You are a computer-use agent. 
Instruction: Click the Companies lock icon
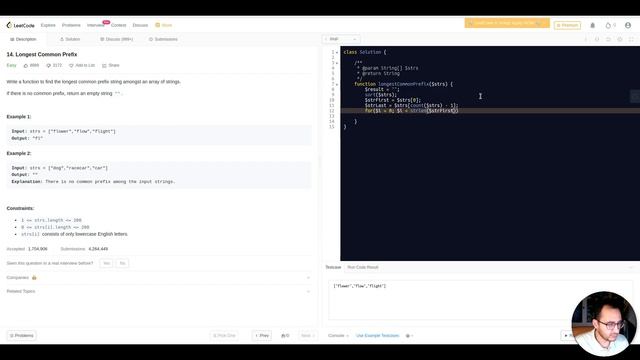34,278
